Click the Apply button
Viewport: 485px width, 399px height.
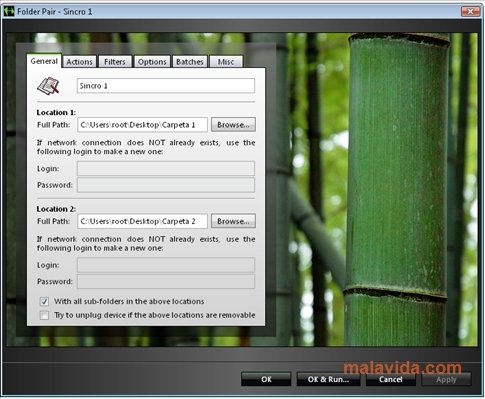click(446, 379)
